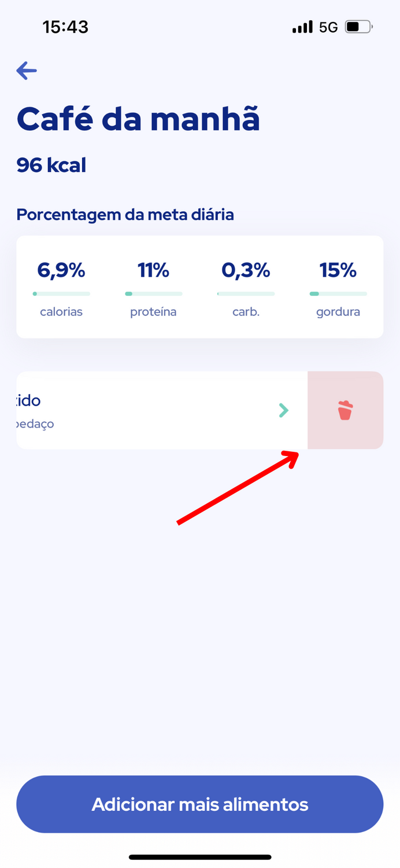Click the calorias progress bar
400x868 pixels.
(x=61, y=294)
